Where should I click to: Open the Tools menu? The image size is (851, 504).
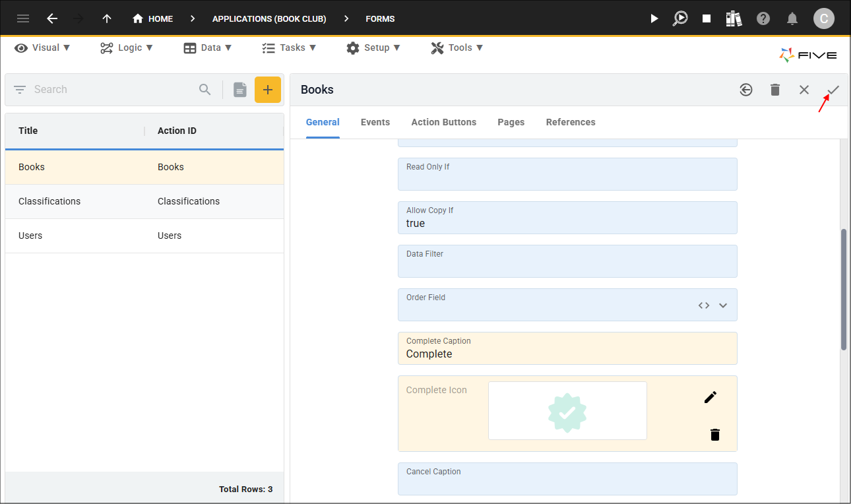click(457, 47)
